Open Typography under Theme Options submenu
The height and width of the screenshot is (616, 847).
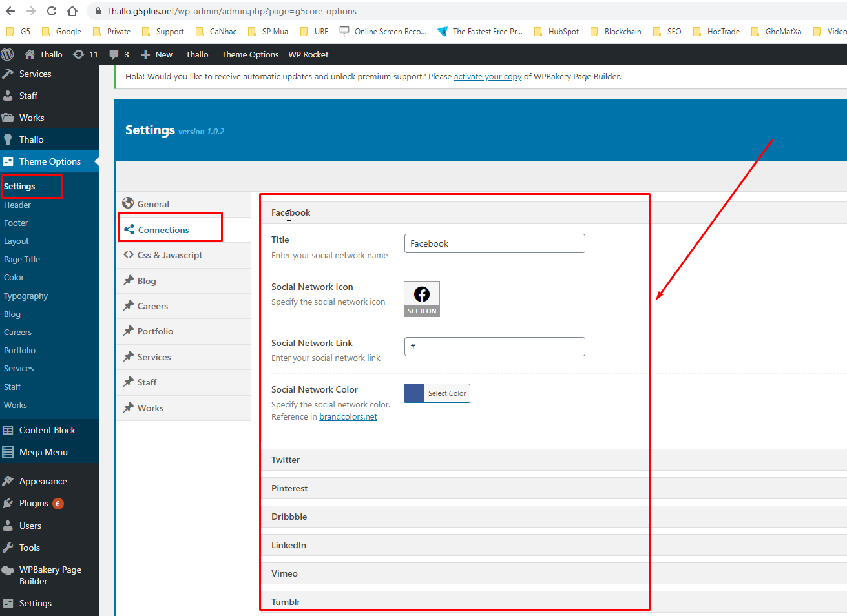click(26, 296)
